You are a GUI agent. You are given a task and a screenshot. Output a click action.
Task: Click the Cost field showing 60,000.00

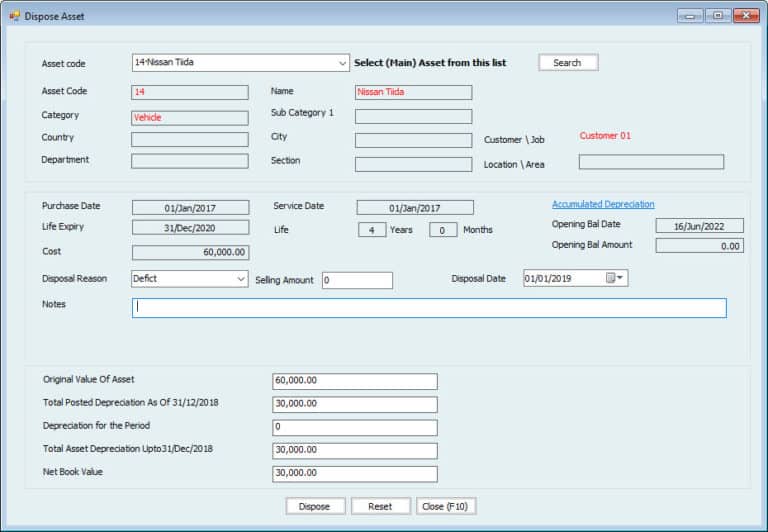click(x=191, y=252)
